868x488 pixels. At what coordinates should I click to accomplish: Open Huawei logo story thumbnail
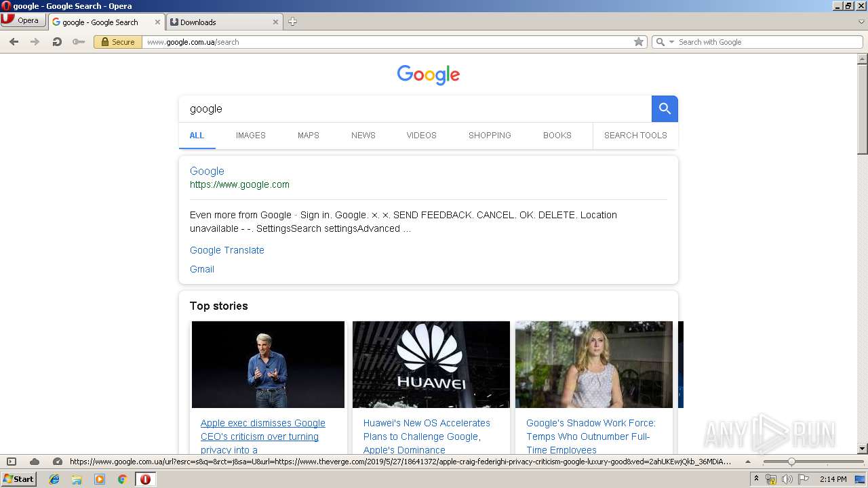[x=431, y=365]
